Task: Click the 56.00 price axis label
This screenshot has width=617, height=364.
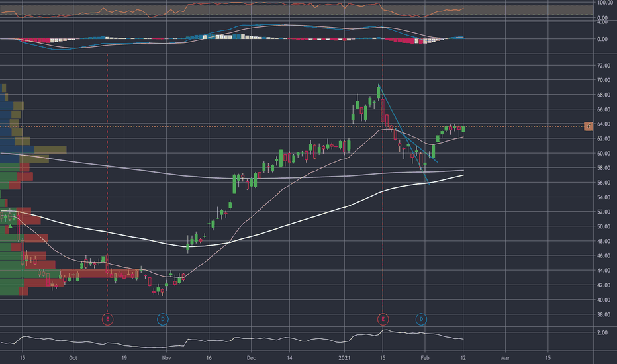Action: pos(604,183)
